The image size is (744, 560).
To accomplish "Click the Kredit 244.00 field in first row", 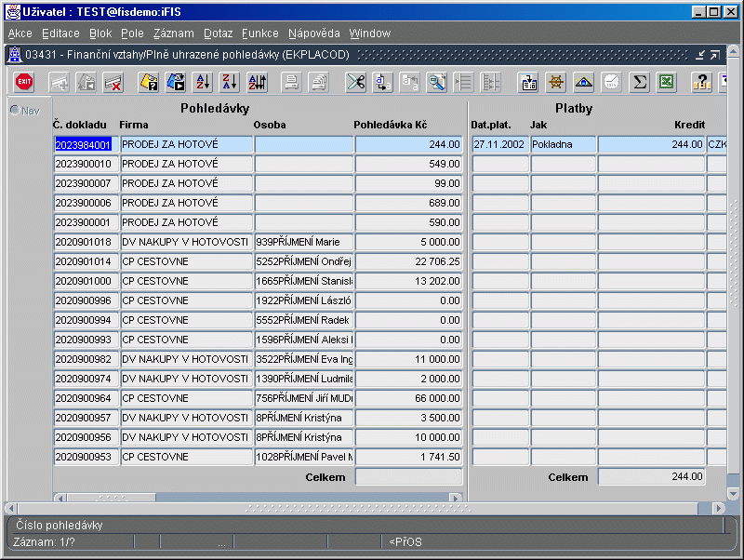I will (x=652, y=144).
